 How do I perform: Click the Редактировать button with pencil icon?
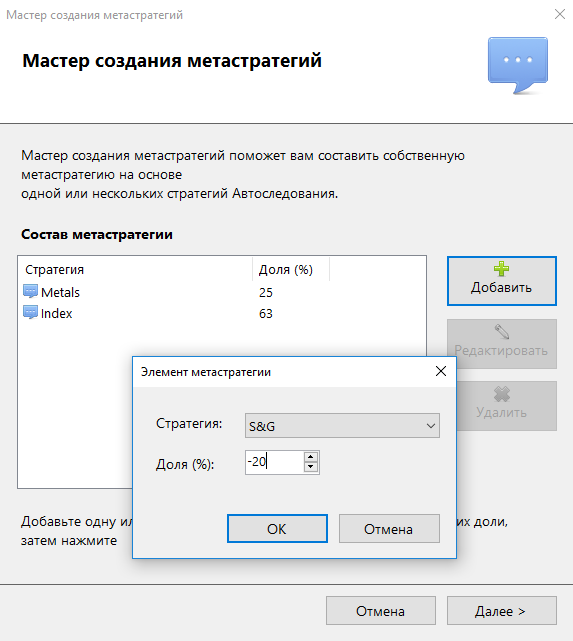tap(501, 343)
